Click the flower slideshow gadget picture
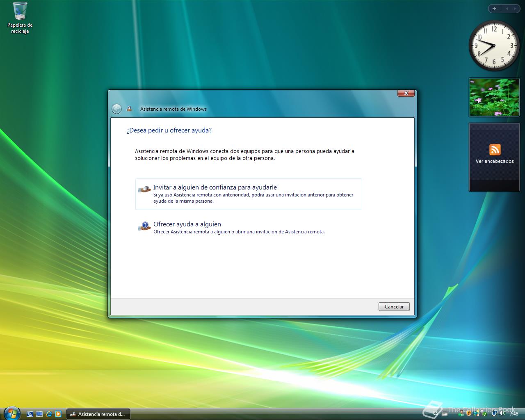 pos(494,97)
